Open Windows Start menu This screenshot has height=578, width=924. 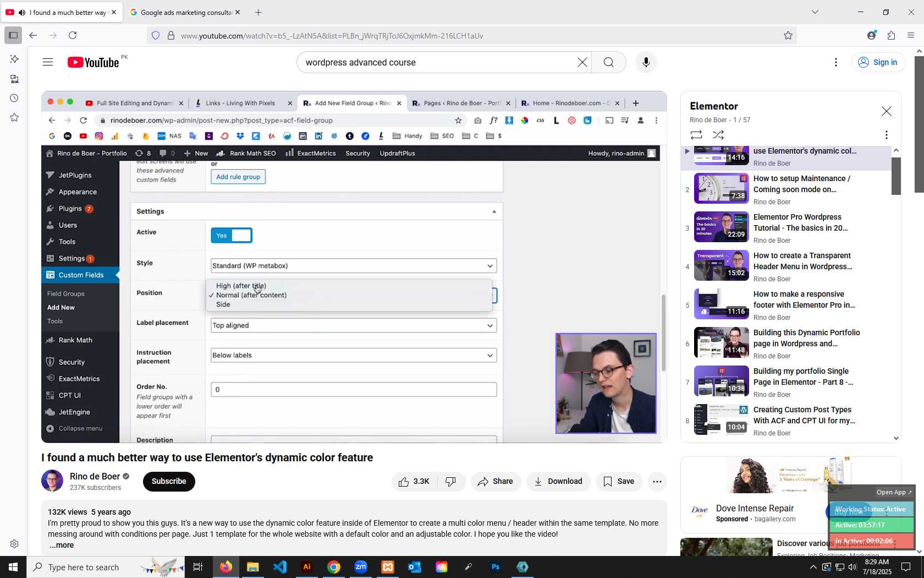[x=13, y=567]
